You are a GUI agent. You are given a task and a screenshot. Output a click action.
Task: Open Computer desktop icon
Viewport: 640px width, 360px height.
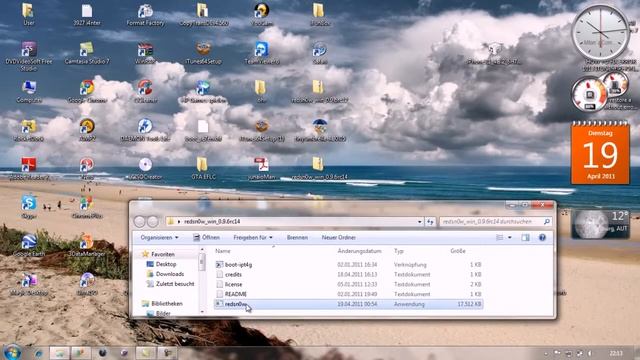pos(29,91)
